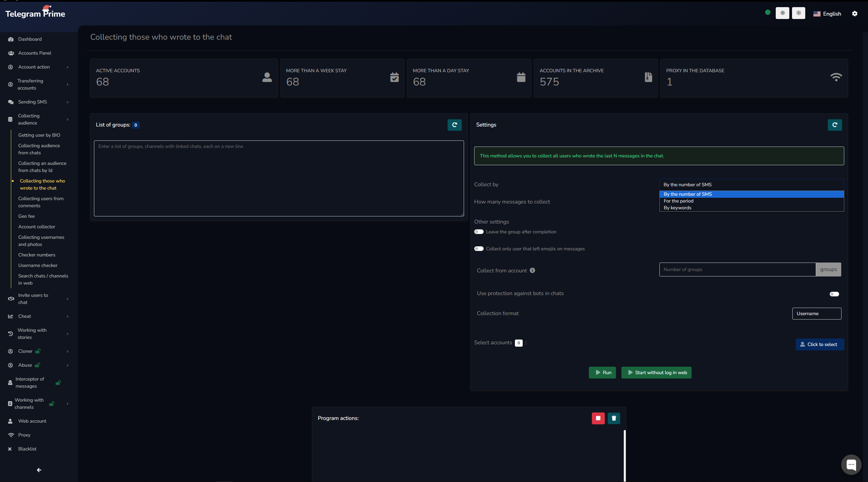Choose By keywords in dropdown
868x482 pixels.
pyautogui.click(x=677, y=208)
